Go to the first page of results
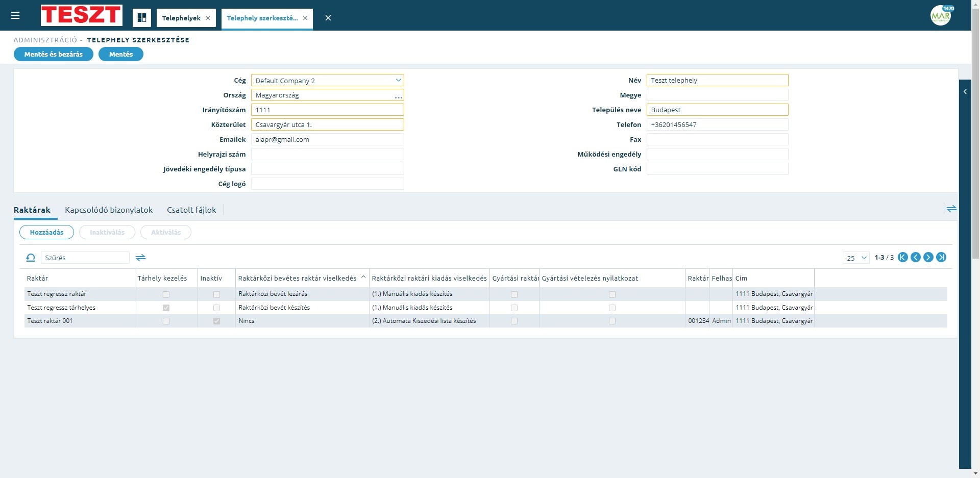Image resolution: width=980 pixels, height=478 pixels. tap(903, 257)
